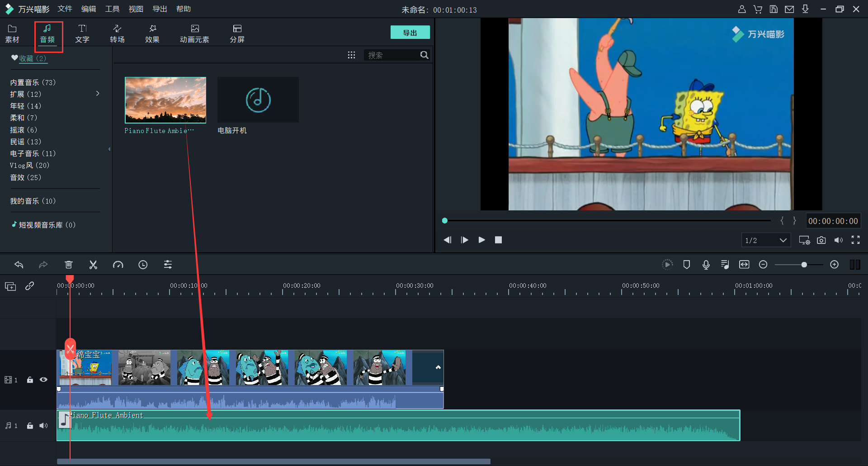Image resolution: width=868 pixels, height=466 pixels.
Task: Delete selected clip with trash icon
Action: pos(69,265)
